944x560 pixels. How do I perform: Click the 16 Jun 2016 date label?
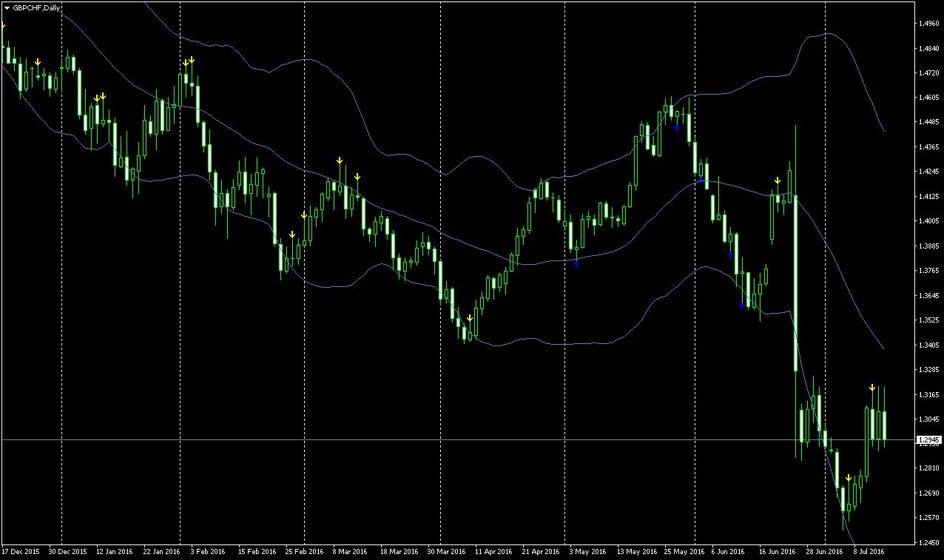point(778,552)
